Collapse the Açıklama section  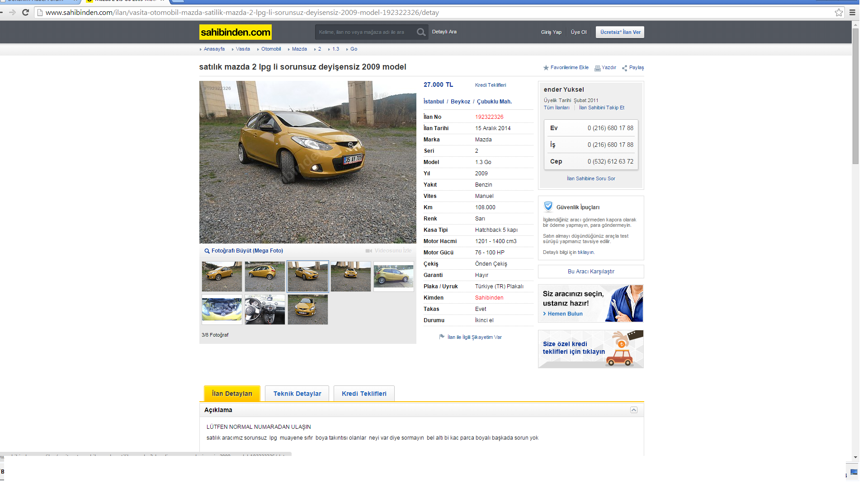tap(634, 410)
